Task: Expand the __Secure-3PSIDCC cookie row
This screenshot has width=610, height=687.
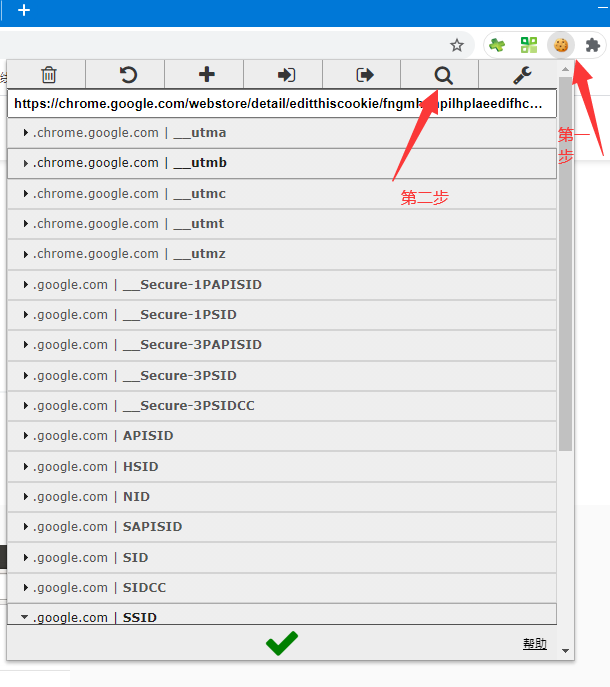Action: 282,406
